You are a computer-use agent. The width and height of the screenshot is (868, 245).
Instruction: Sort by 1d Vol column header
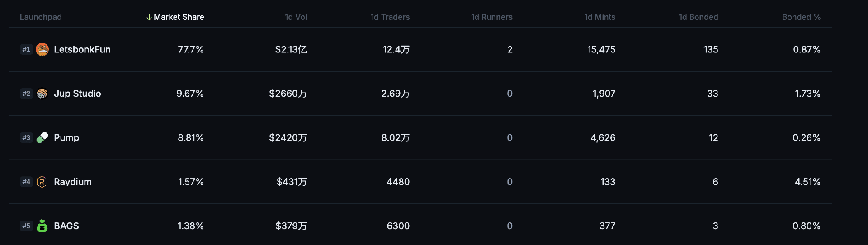click(x=296, y=17)
